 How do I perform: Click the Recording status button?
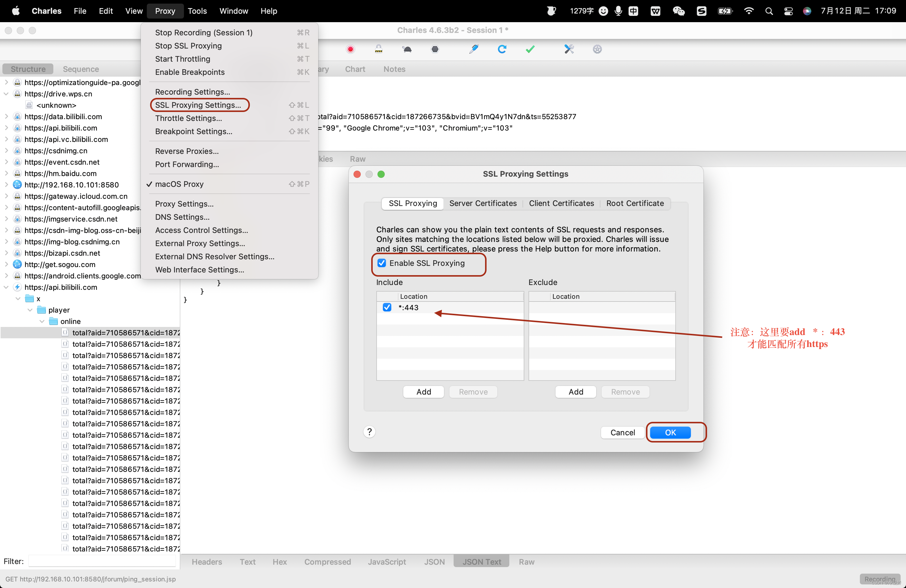pos(879,579)
